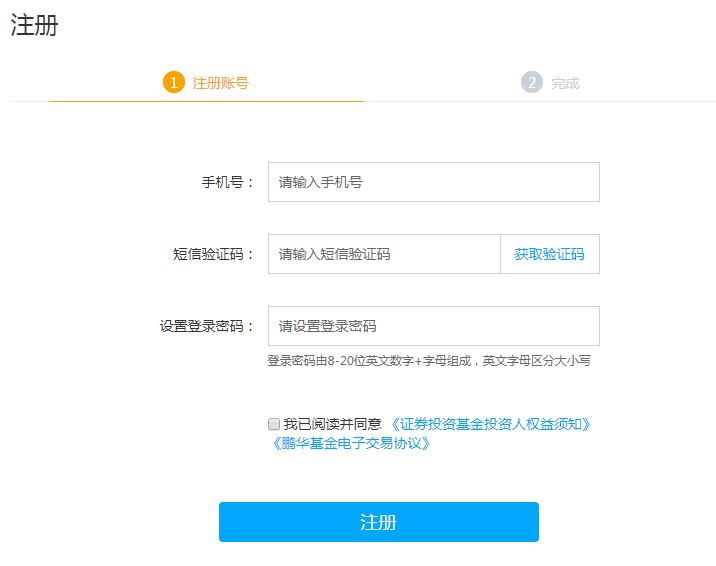The width and height of the screenshot is (716, 566).
Task: Click the orange step 1 circle icon
Action: pos(174,82)
